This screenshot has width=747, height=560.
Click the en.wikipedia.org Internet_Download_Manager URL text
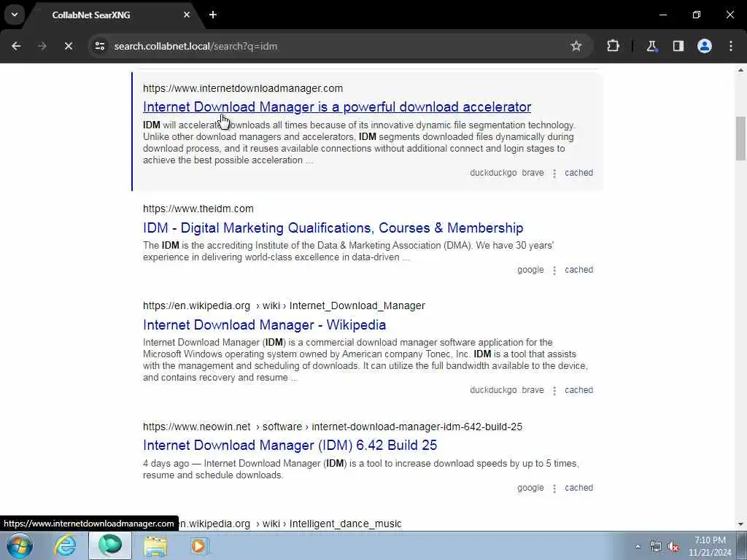[284, 306]
